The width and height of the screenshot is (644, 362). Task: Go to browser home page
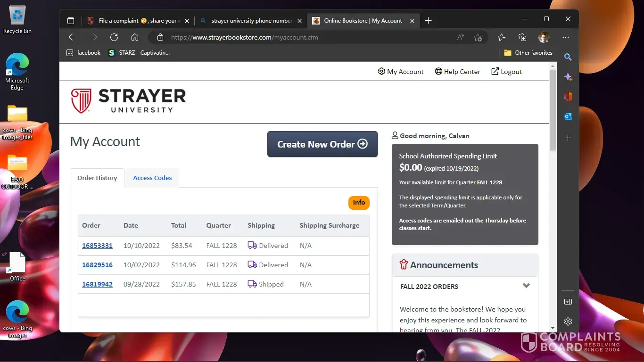click(x=135, y=37)
